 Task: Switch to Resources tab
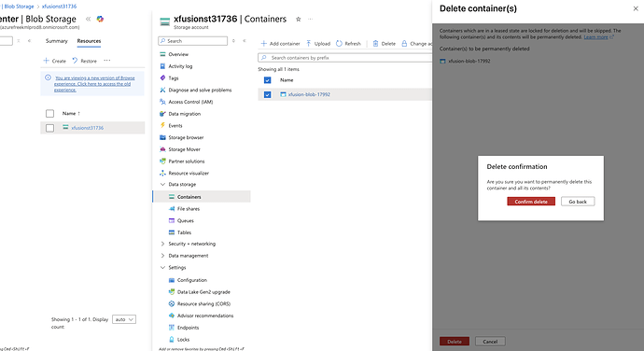(x=89, y=41)
